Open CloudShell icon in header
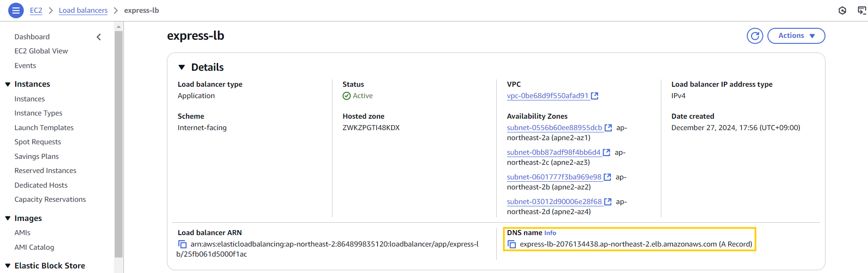This screenshot has width=868, height=273. tap(862, 10)
